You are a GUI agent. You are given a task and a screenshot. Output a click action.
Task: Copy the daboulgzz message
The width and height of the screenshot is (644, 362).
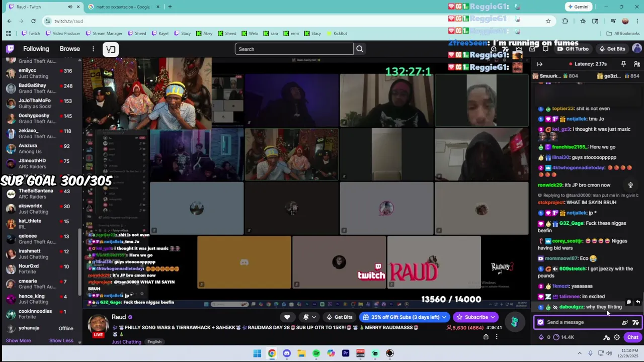coord(629,302)
